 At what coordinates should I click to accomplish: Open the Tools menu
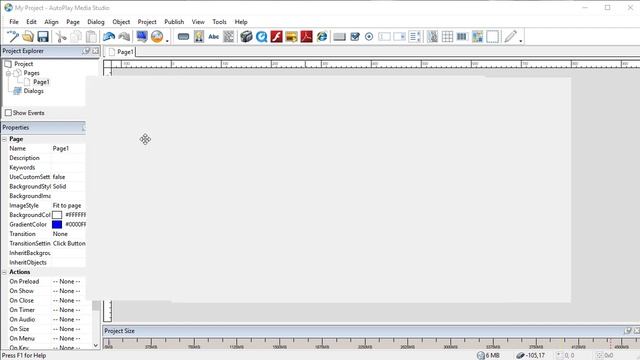point(219,22)
